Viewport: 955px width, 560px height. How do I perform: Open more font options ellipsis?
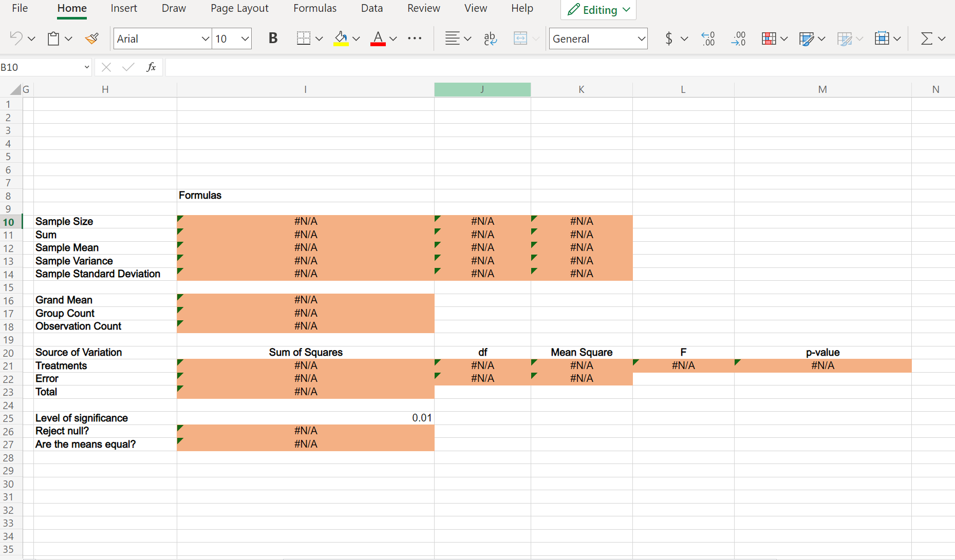[414, 38]
